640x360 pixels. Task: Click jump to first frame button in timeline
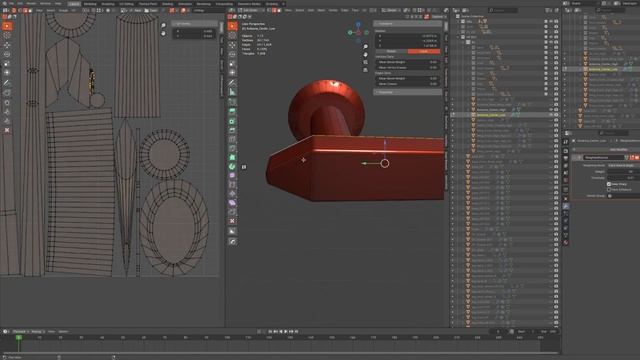click(270, 332)
